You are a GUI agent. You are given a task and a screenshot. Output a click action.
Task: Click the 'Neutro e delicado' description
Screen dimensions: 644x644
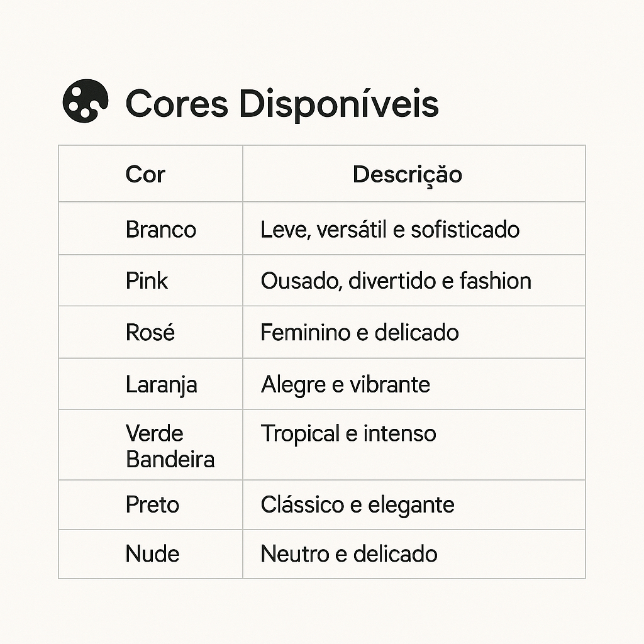point(349,554)
